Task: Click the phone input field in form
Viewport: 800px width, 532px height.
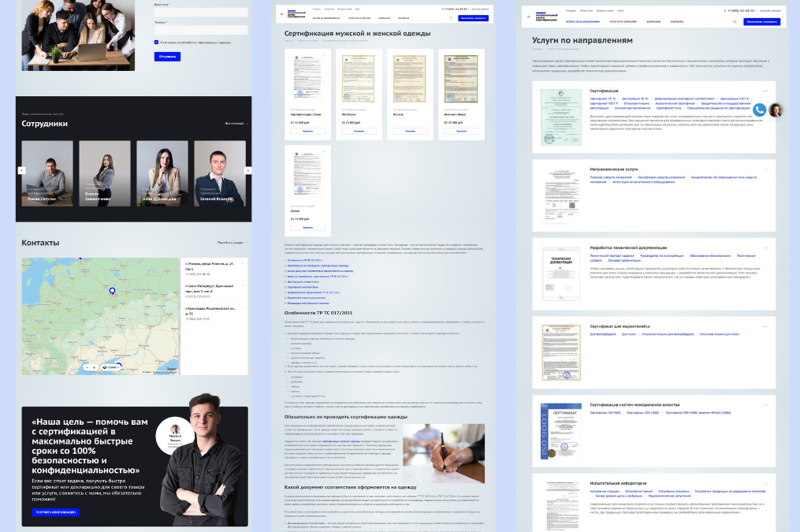Action: (201, 30)
